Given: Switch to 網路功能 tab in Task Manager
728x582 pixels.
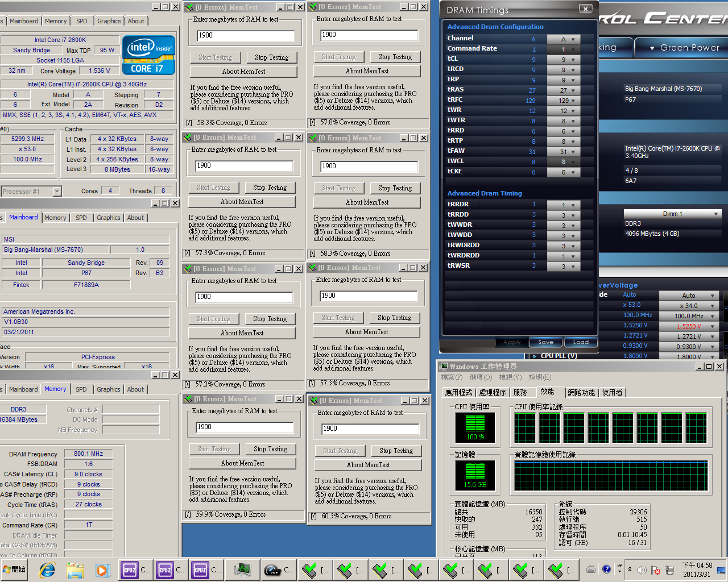Looking at the screenshot, I should (581, 393).
